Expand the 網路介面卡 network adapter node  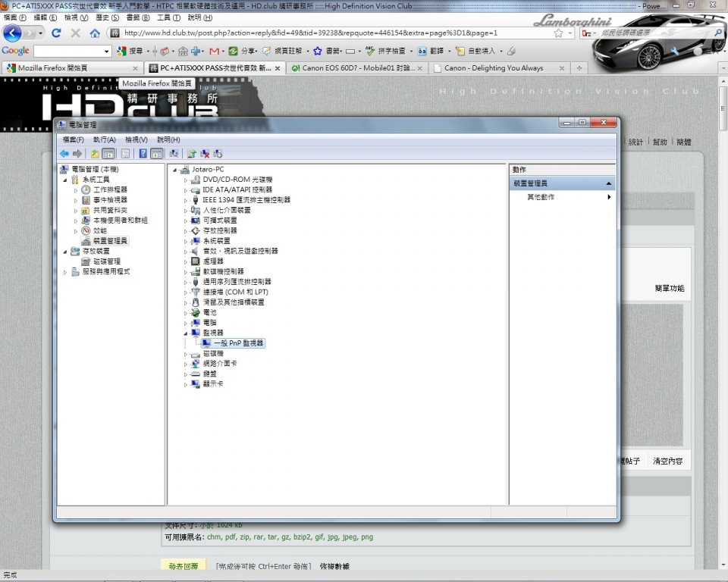185,364
